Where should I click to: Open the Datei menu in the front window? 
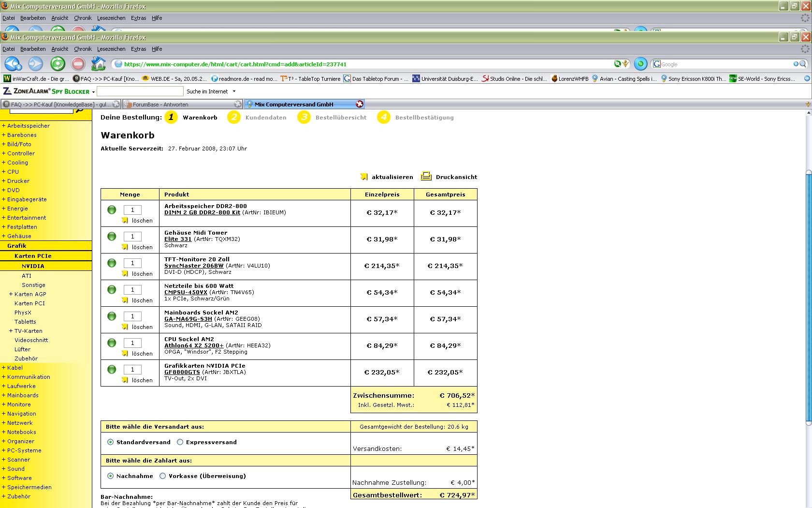(x=9, y=49)
